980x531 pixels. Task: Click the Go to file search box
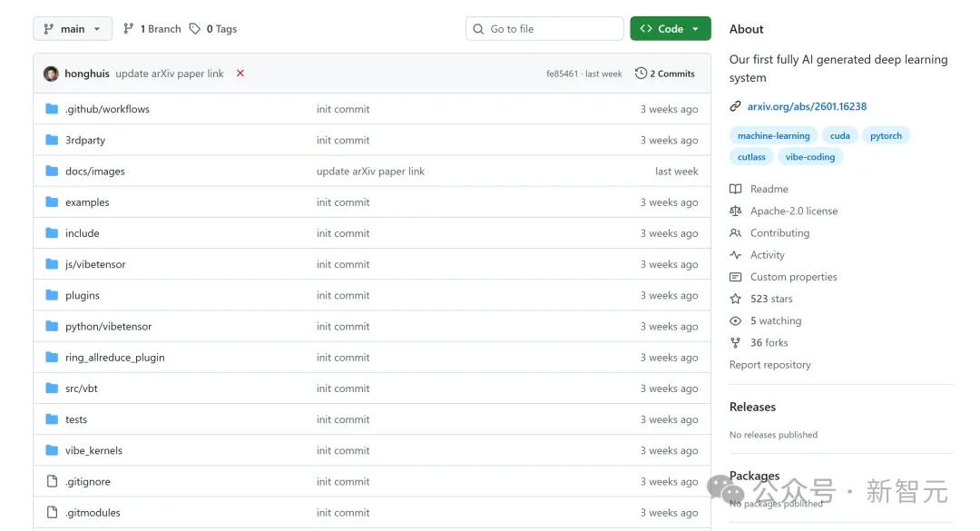coord(544,28)
